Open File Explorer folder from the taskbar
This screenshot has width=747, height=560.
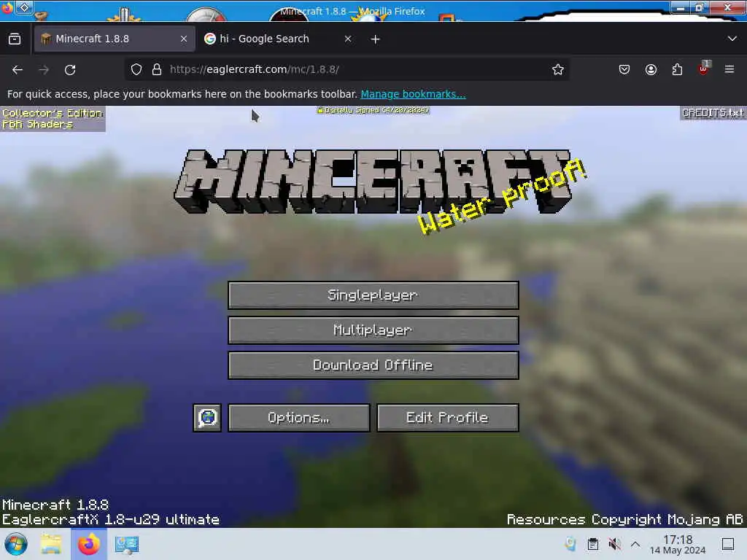pos(51,544)
